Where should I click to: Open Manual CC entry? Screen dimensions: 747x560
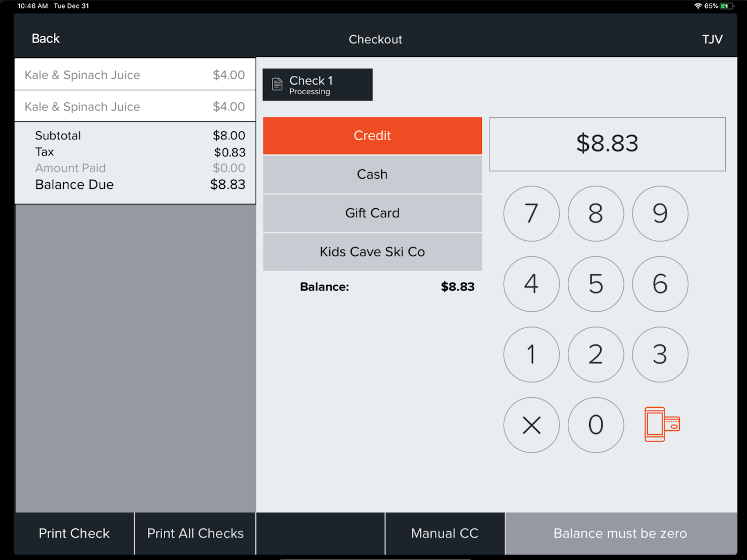(444, 533)
